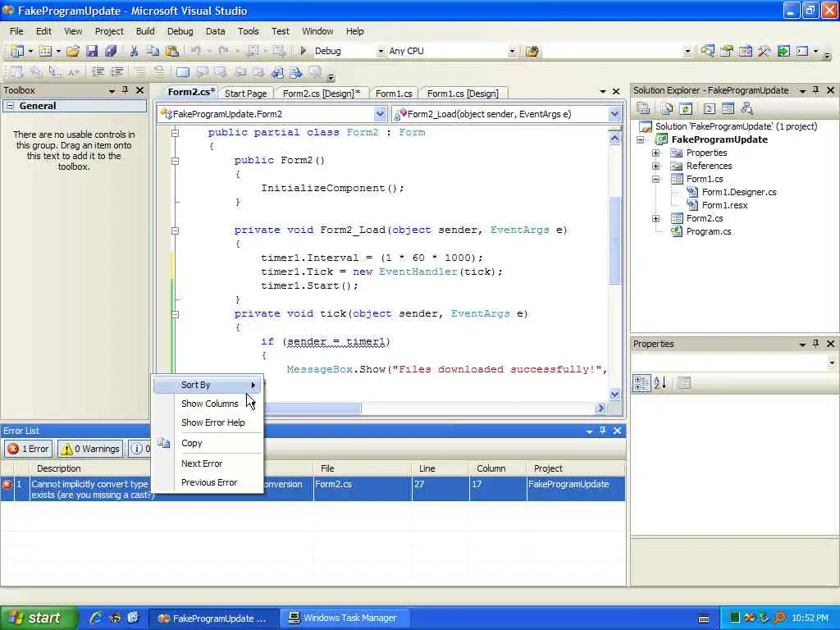Choose Show Columns from context menu
840x630 pixels.
coord(208,404)
